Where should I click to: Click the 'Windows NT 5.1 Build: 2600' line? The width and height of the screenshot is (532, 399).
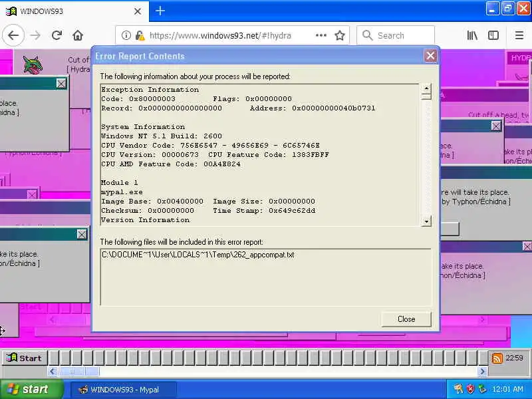click(162, 136)
